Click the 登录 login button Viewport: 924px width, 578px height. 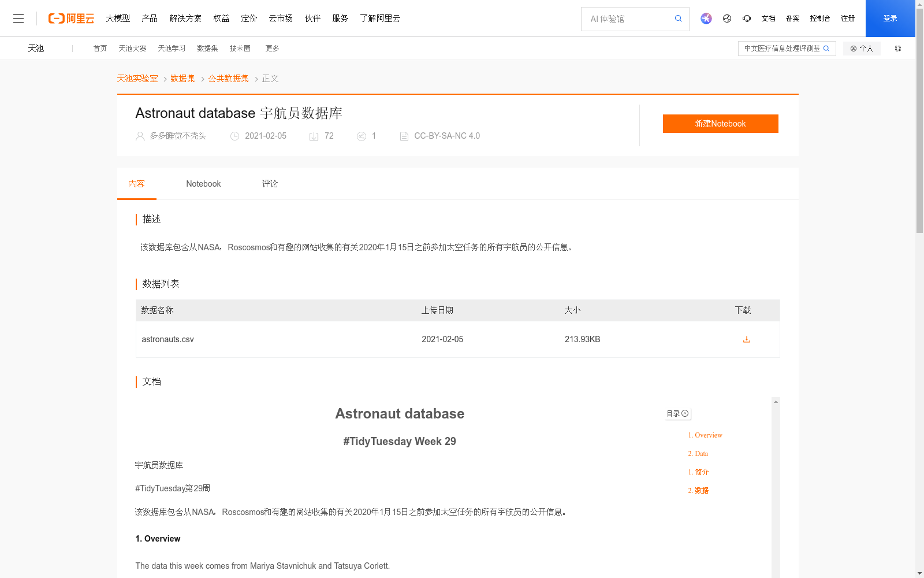point(890,18)
